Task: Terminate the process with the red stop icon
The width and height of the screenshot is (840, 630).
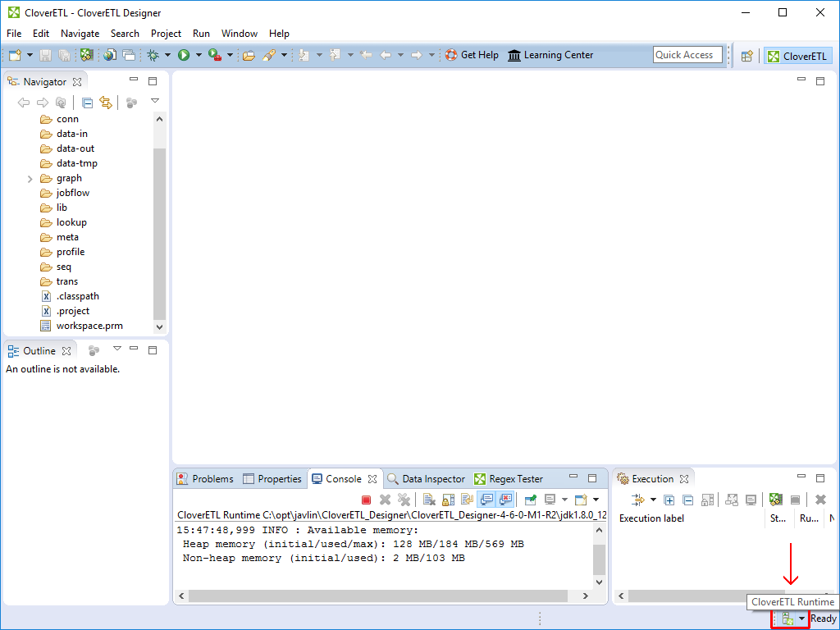Action: [367, 500]
